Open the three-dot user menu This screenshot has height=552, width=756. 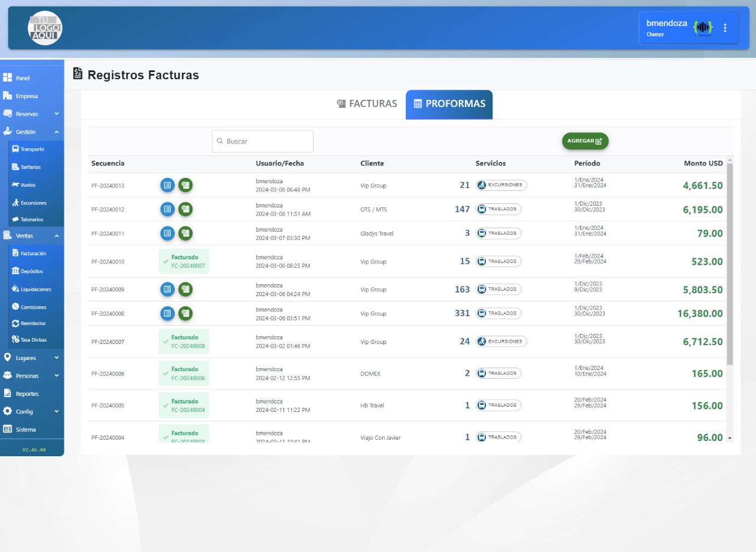725,28
